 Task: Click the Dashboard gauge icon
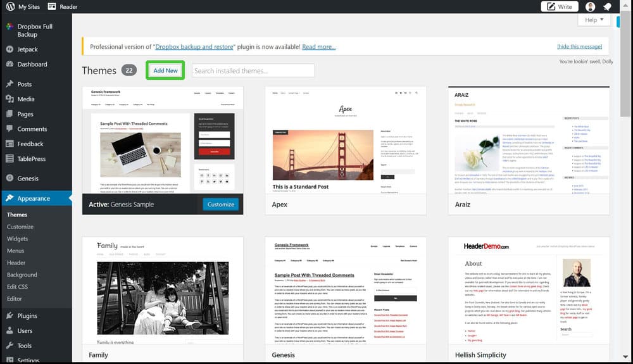pos(9,64)
